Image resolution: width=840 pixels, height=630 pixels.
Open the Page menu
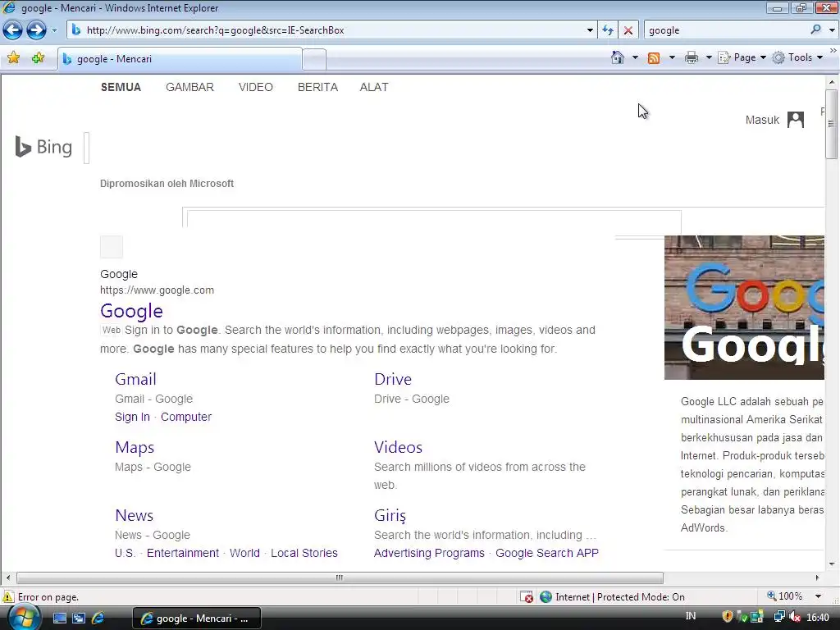(742, 57)
